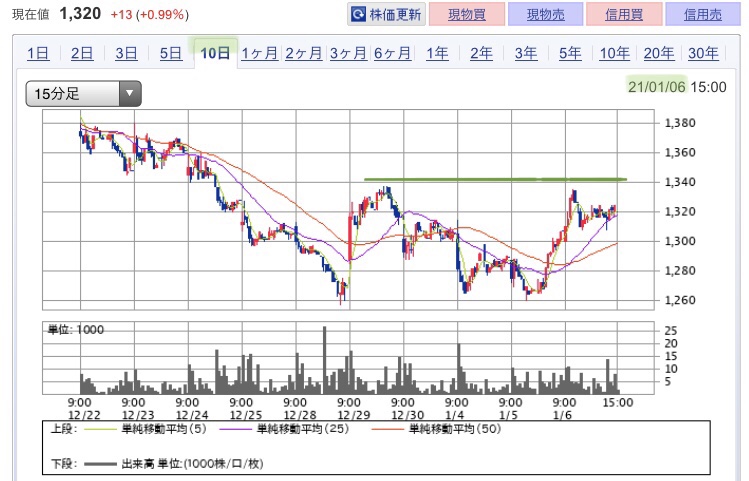The image size is (749, 481).
Task: Click the 12/29 date axis label
Action: [353, 415]
